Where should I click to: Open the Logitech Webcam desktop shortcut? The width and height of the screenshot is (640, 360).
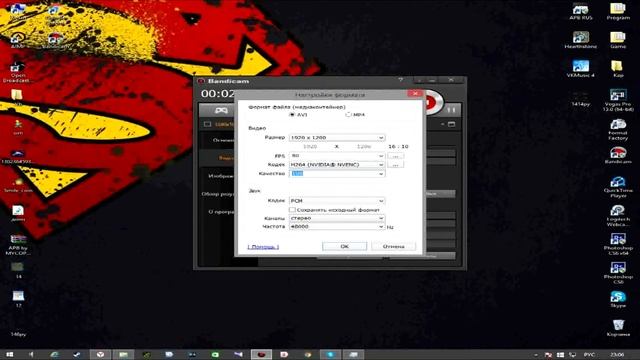click(x=618, y=216)
